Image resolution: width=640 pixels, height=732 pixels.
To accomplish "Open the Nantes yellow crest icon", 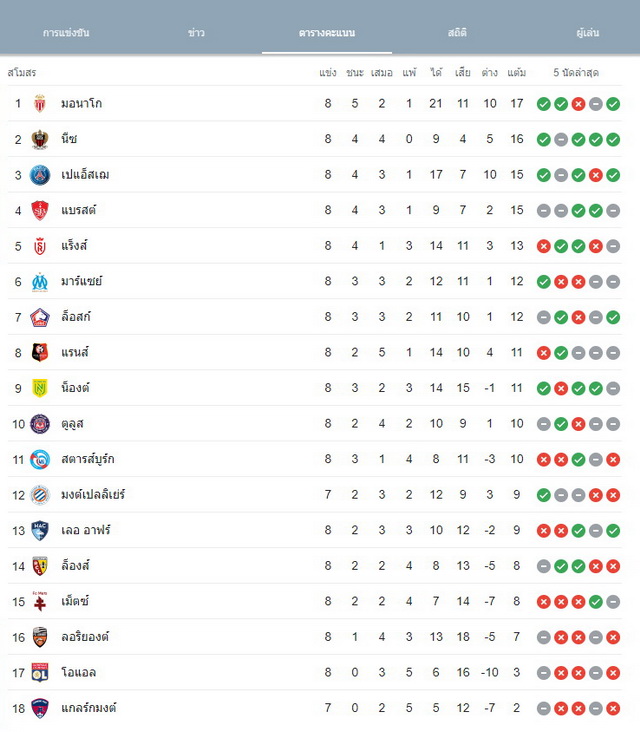I will point(40,388).
